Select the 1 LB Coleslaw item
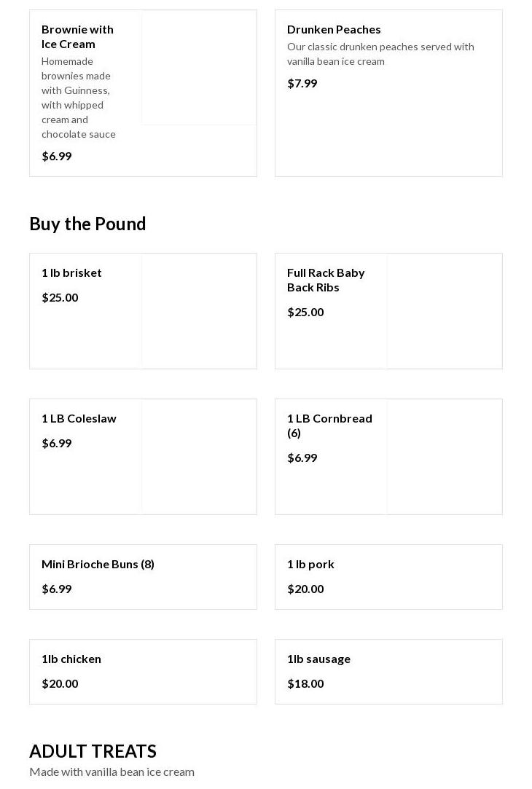Screen dimensions: 532x789 click(79, 418)
